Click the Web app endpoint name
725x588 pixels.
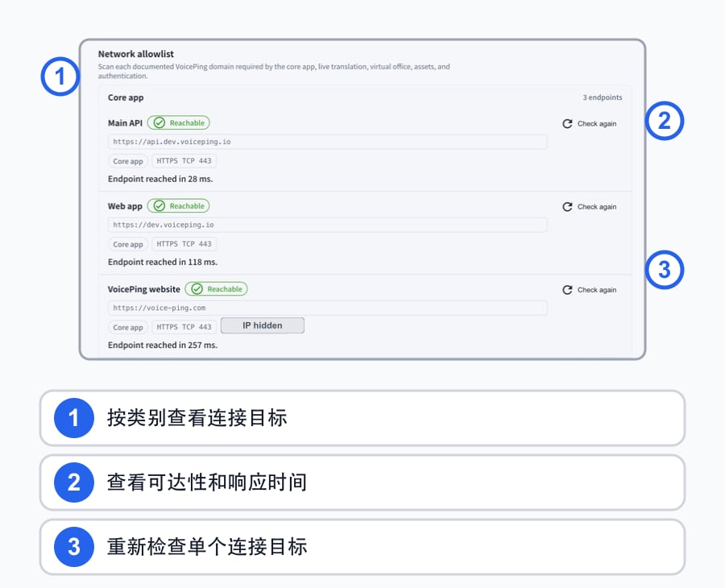126,206
